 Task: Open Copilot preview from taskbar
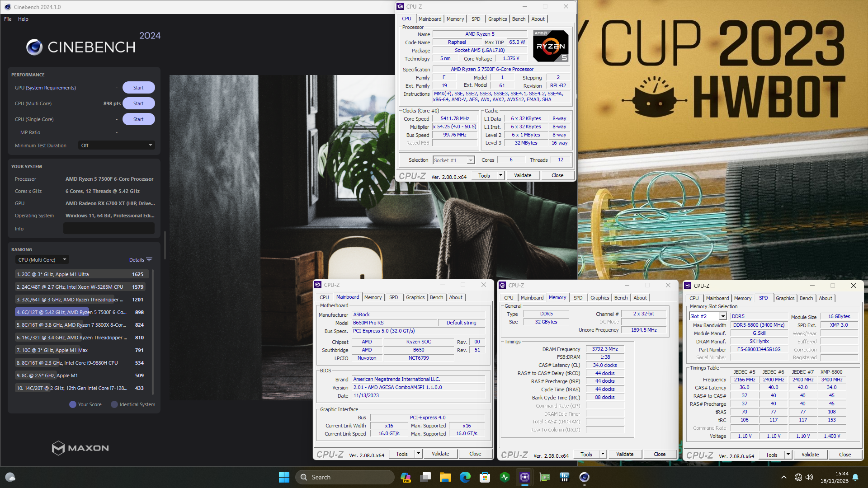point(406,477)
